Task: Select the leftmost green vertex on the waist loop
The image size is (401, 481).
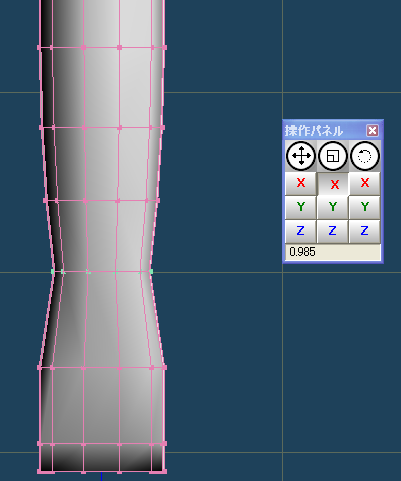Action: click(x=53, y=272)
